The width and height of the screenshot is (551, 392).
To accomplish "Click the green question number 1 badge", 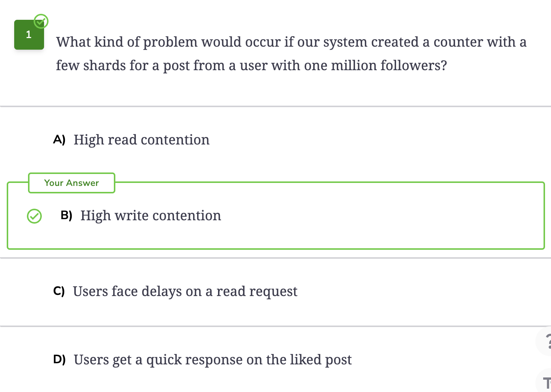I will (29, 35).
